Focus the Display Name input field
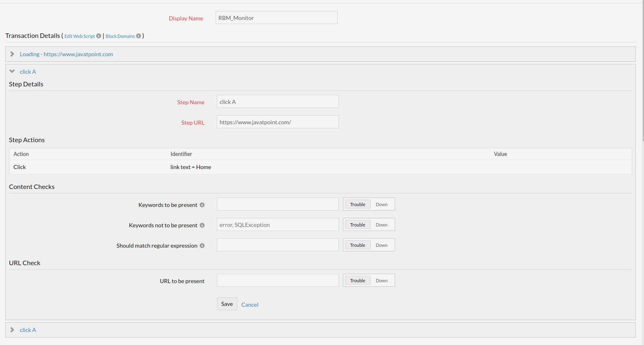The height and width of the screenshot is (345, 644). point(276,18)
